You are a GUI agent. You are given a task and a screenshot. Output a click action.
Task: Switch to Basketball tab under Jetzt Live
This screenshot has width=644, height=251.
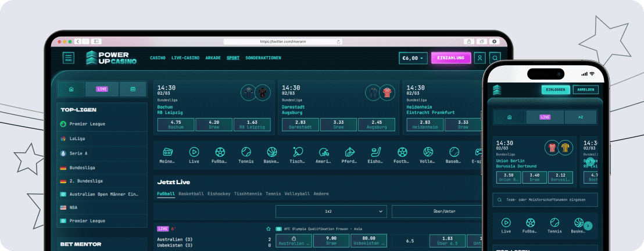coord(191,193)
